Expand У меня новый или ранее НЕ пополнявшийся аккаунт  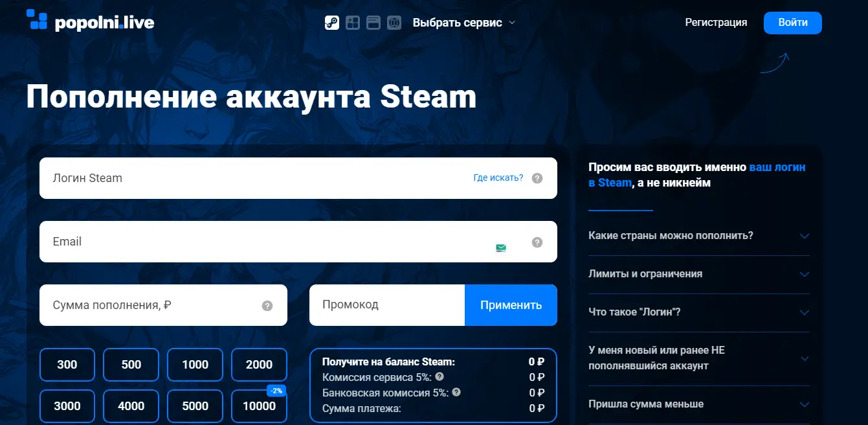(699, 358)
